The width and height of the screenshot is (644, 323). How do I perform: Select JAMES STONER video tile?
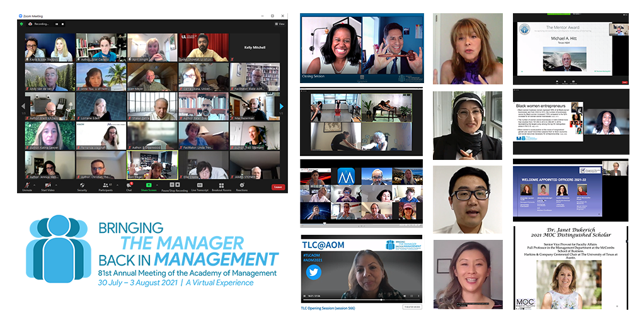click(x=255, y=165)
